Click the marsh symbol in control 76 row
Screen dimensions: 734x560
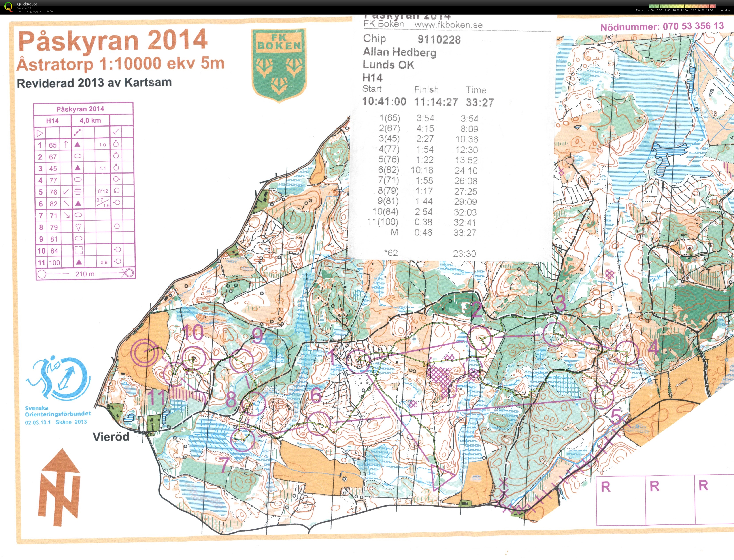(78, 191)
